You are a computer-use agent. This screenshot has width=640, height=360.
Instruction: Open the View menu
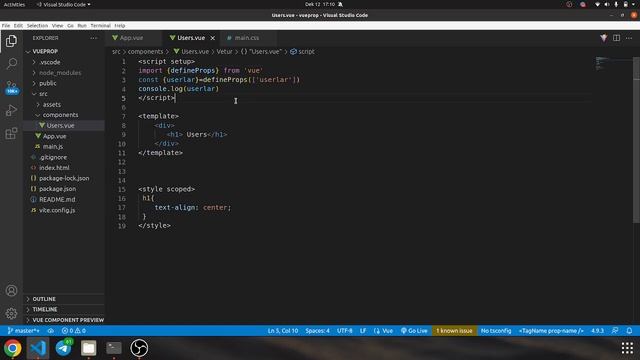tap(58, 25)
